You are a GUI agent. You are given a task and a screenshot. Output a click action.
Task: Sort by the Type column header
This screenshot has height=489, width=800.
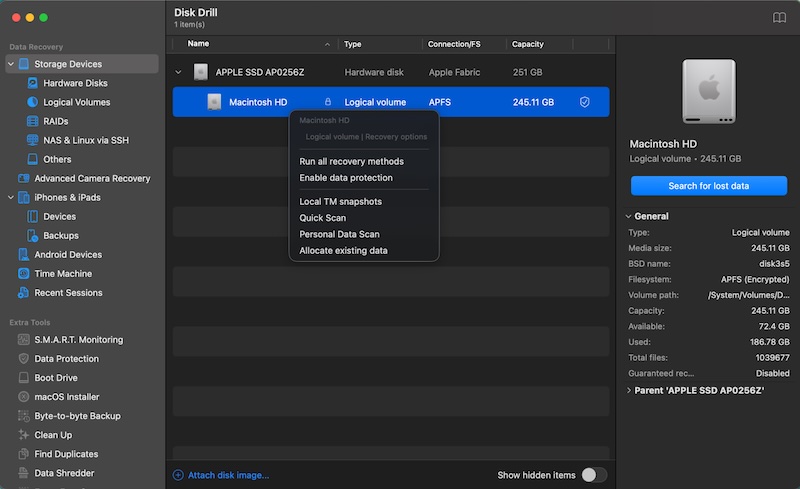click(x=353, y=44)
